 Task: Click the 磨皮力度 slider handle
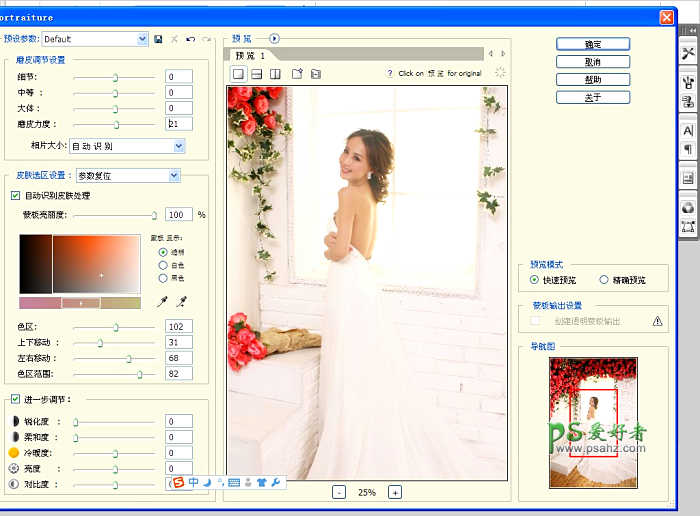click(x=117, y=125)
